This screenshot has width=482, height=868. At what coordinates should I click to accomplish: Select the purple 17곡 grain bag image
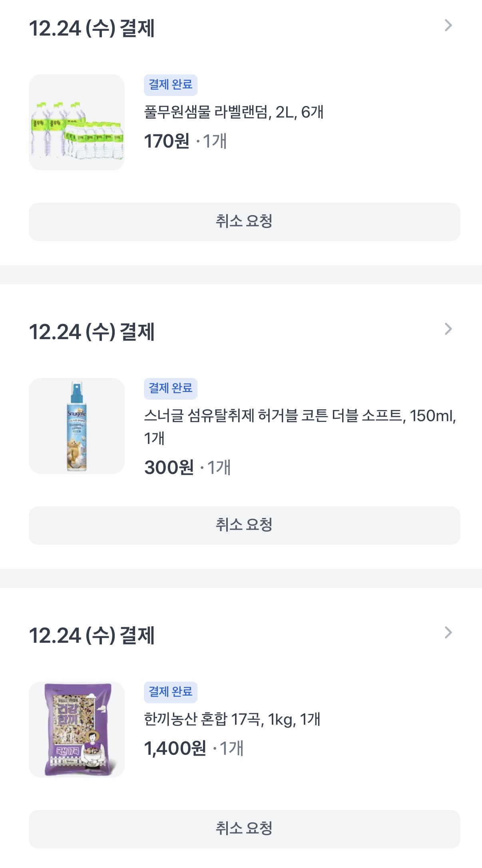coord(77,730)
